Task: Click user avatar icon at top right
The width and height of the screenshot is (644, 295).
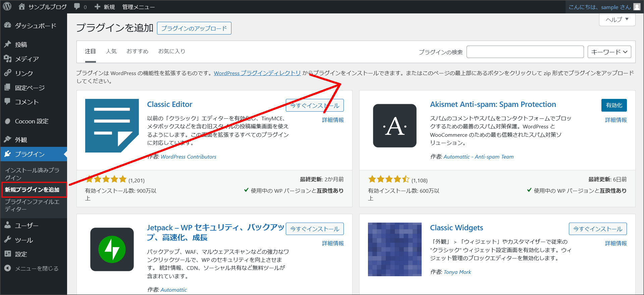Action: (637, 7)
